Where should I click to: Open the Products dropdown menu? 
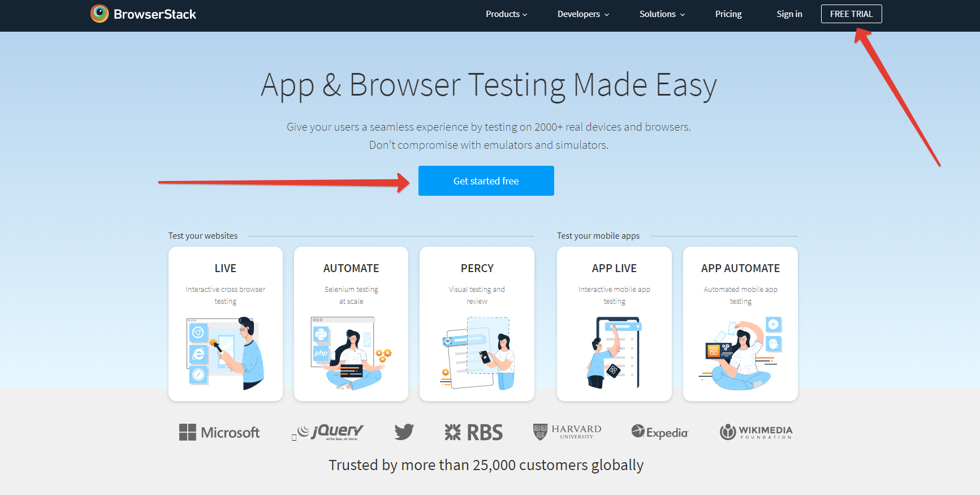[506, 14]
